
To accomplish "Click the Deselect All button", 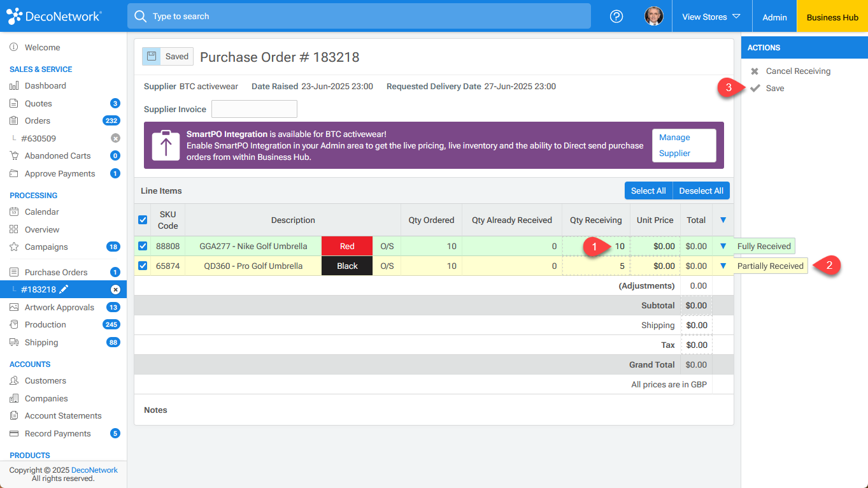I will 701,190.
